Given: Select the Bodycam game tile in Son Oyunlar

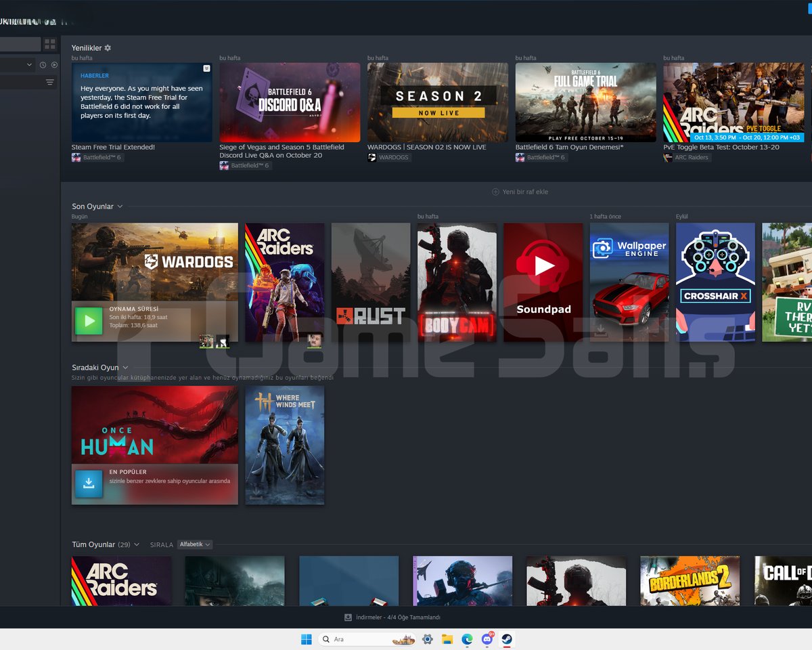Looking at the screenshot, I should (457, 282).
